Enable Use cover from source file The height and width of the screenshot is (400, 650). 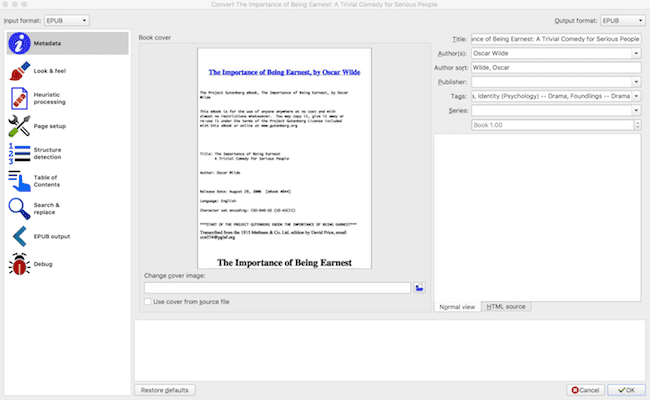(x=148, y=302)
